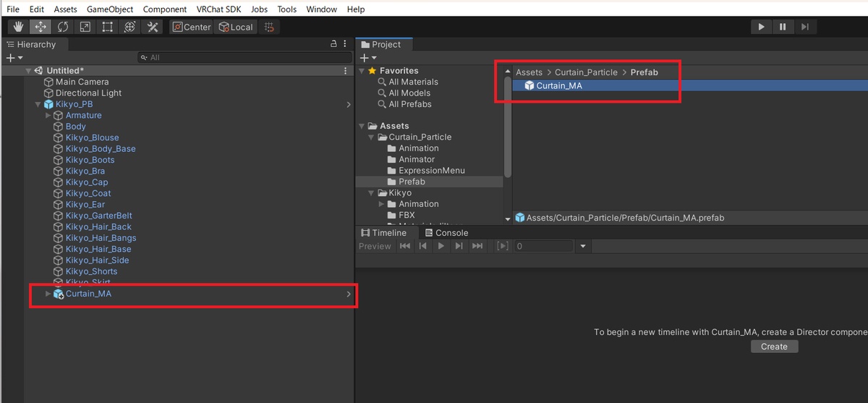Image resolution: width=868 pixels, height=403 pixels.
Task: Select the Hand tool in toolbar
Action: 18,27
